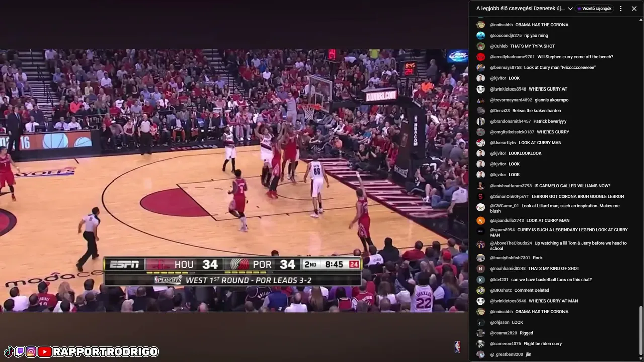This screenshot has width=644, height=362.
Task: Open the @SimonOn60FpsYT username
Action: pyautogui.click(x=510, y=197)
